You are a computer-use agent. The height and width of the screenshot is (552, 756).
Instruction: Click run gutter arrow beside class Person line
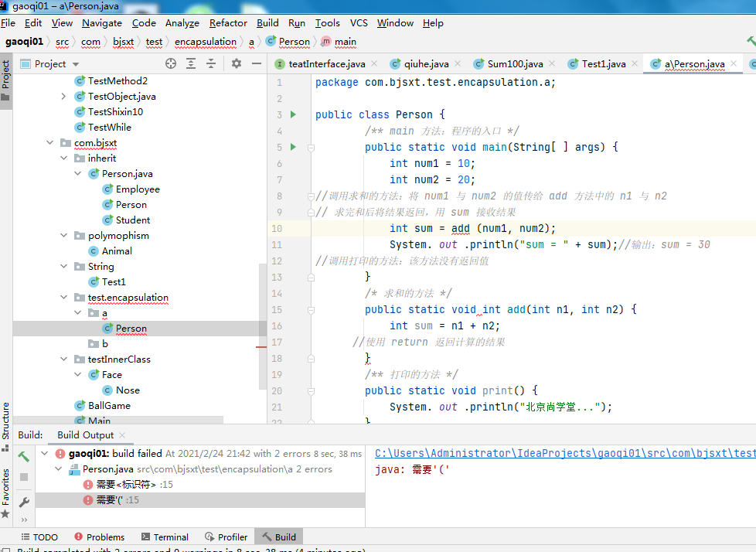point(293,114)
